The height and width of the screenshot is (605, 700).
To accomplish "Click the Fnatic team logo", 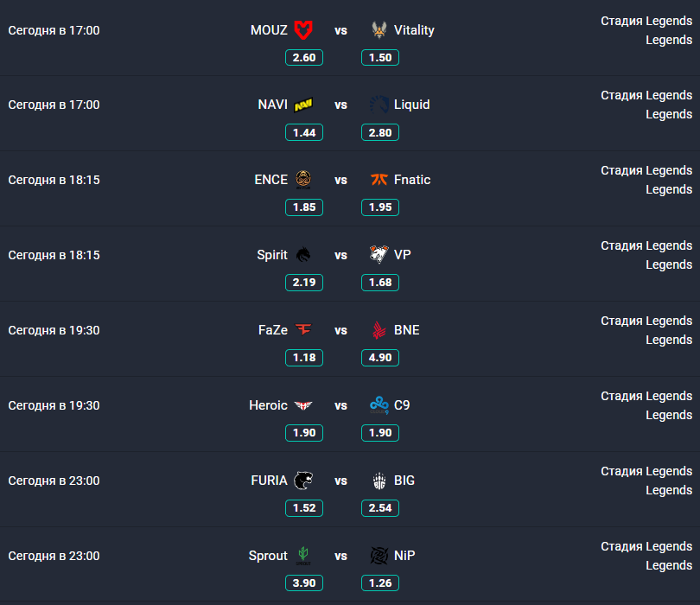I will 379,180.
